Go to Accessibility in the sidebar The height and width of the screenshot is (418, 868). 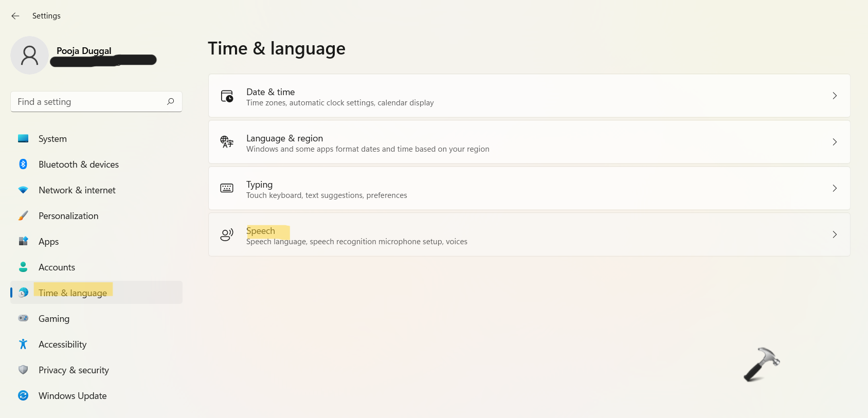click(x=62, y=344)
